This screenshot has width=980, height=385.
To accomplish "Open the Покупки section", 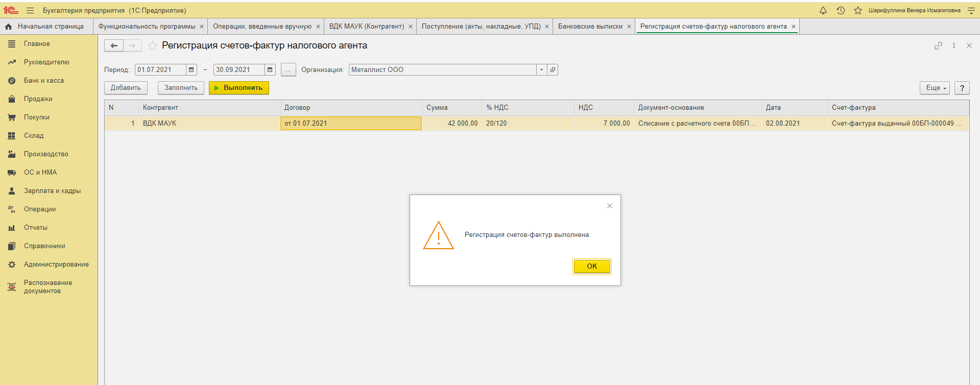I will pyautogui.click(x=49, y=117).
